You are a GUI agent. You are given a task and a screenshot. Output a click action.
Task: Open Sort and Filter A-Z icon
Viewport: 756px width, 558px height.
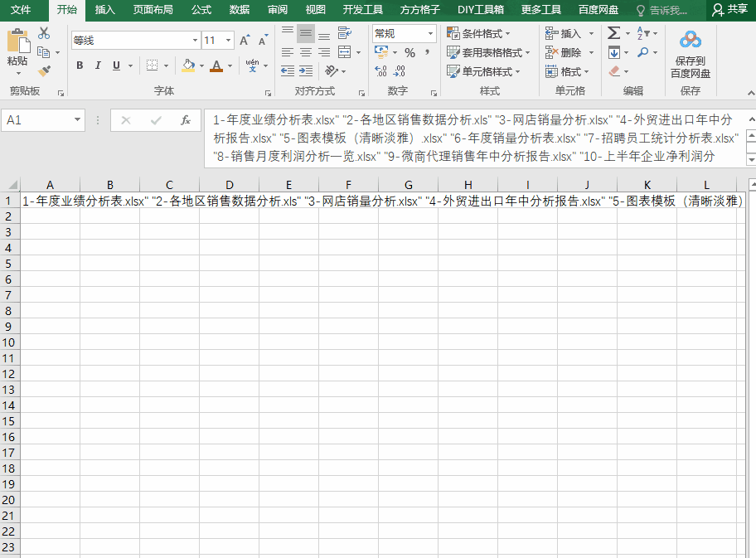(643, 33)
